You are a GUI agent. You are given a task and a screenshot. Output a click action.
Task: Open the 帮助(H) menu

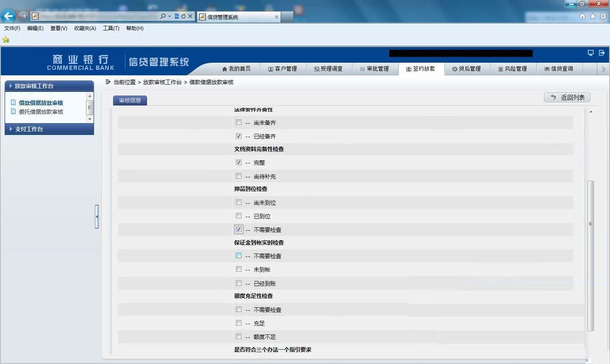[x=135, y=28]
